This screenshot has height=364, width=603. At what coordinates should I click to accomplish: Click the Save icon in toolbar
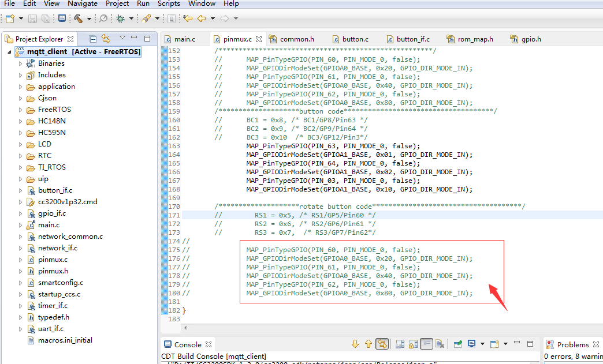click(33, 18)
